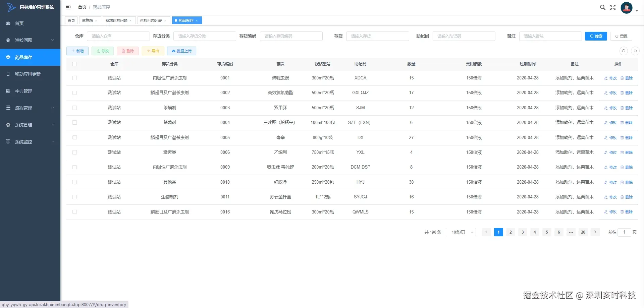Click the 前往 page number input box
Viewport: 644px width, 308px height.
point(624,232)
